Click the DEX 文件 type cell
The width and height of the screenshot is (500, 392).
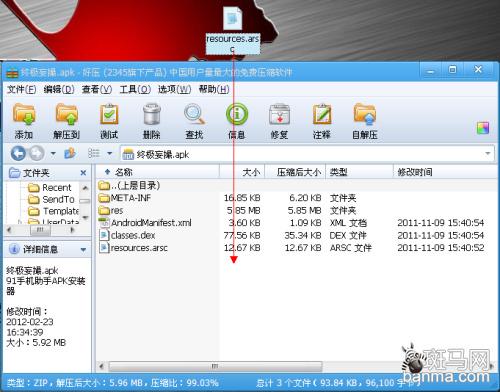pyautogui.click(x=348, y=235)
